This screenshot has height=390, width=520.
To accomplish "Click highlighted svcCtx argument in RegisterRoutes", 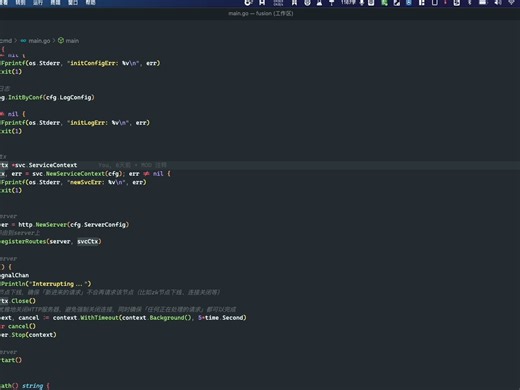I will point(88,241).
